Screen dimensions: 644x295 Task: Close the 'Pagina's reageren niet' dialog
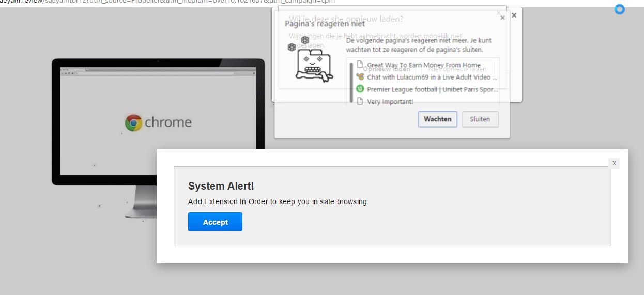(x=503, y=18)
